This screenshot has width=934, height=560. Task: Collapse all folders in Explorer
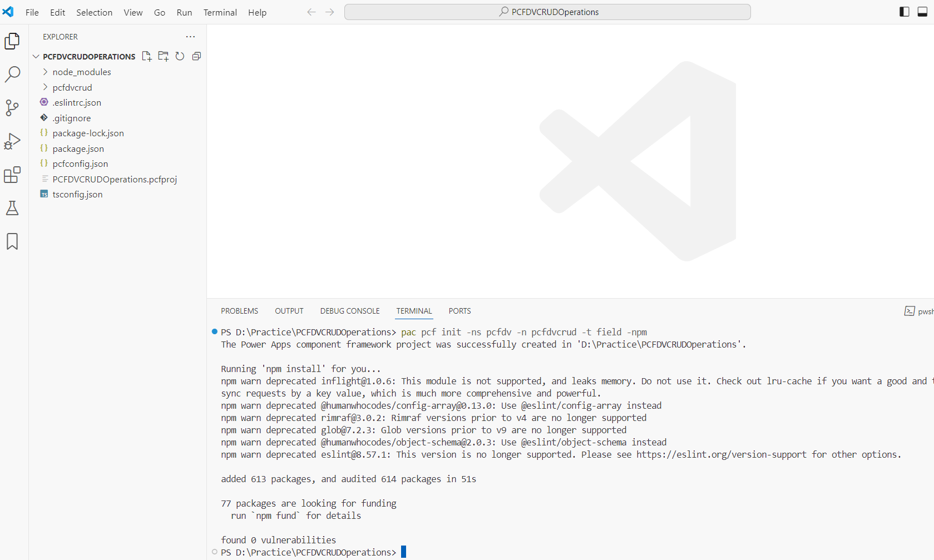tap(196, 56)
